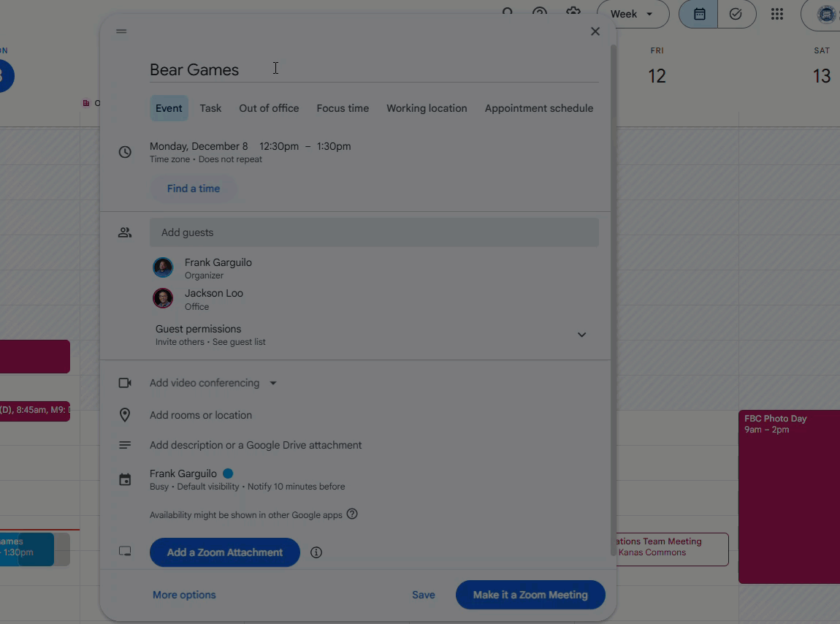Image resolution: width=840 pixels, height=624 pixels.
Task: Click the search magnifier icon
Action: 508,12
